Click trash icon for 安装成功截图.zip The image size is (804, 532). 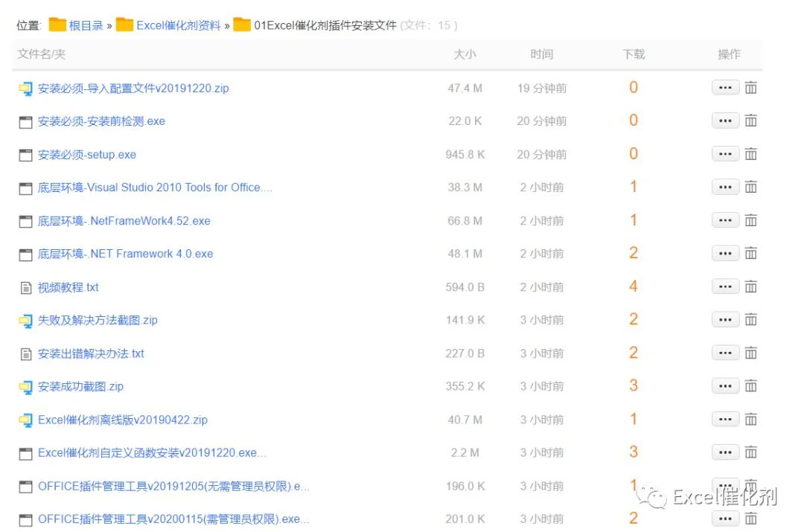pyautogui.click(x=750, y=386)
